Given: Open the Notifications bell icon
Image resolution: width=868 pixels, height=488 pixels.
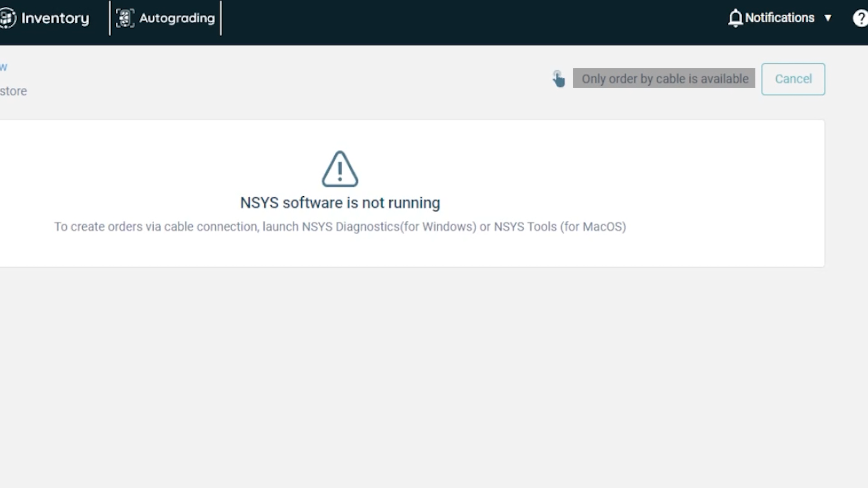Looking at the screenshot, I should pyautogui.click(x=735, y=18).
